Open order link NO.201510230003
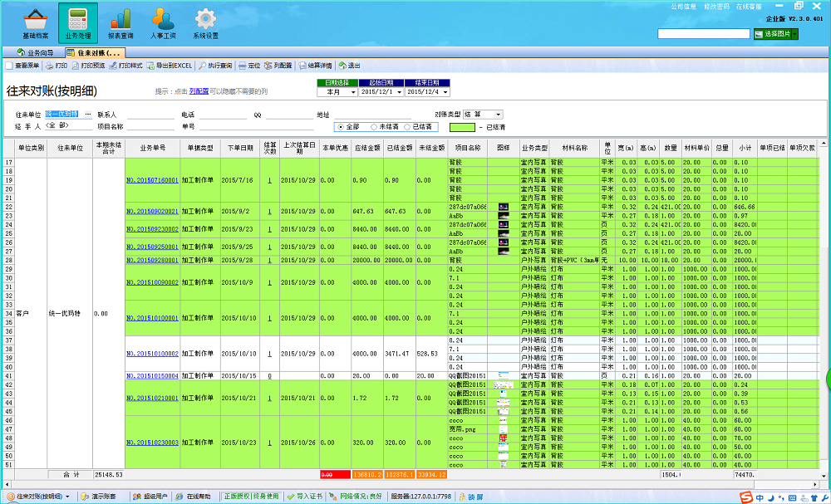 pyautogui.click(x=152, y=443)
